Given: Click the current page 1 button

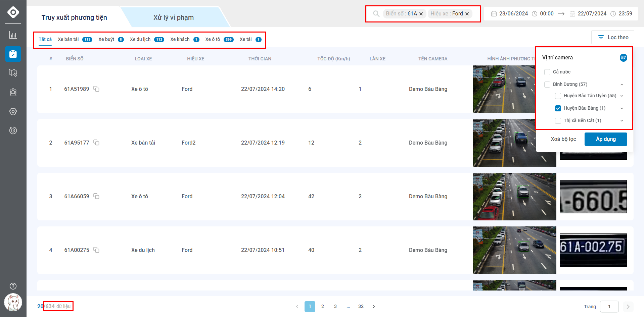Looking at the screenshot, I should [310, 307].
